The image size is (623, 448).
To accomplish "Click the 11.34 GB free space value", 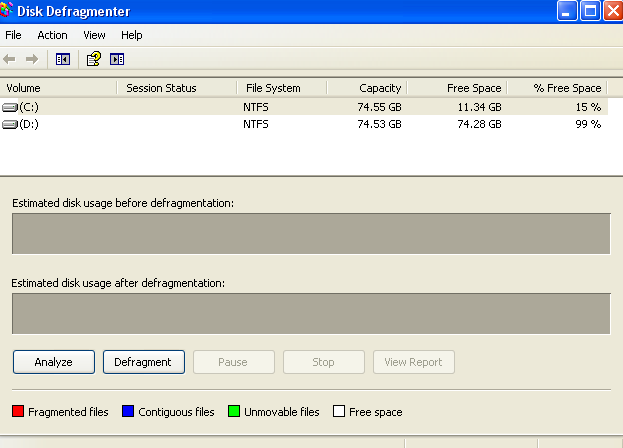I will point(480,107).
